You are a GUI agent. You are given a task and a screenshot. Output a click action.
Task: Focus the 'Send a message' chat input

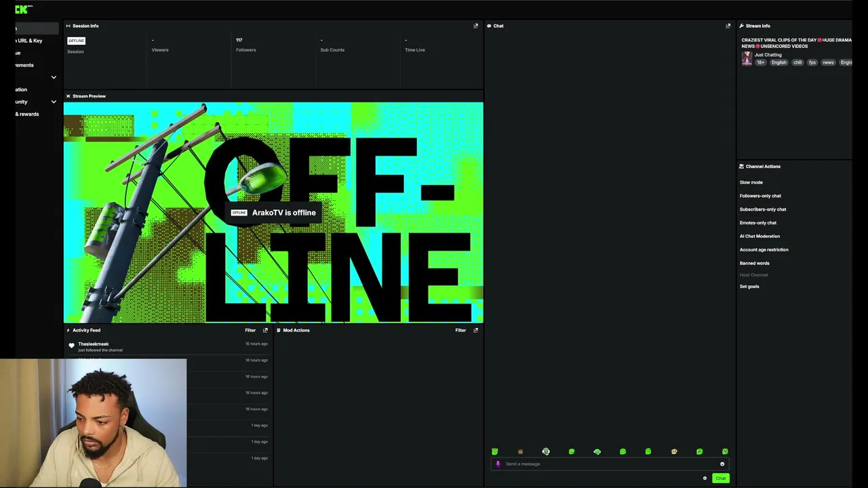(x=609, y=464)
